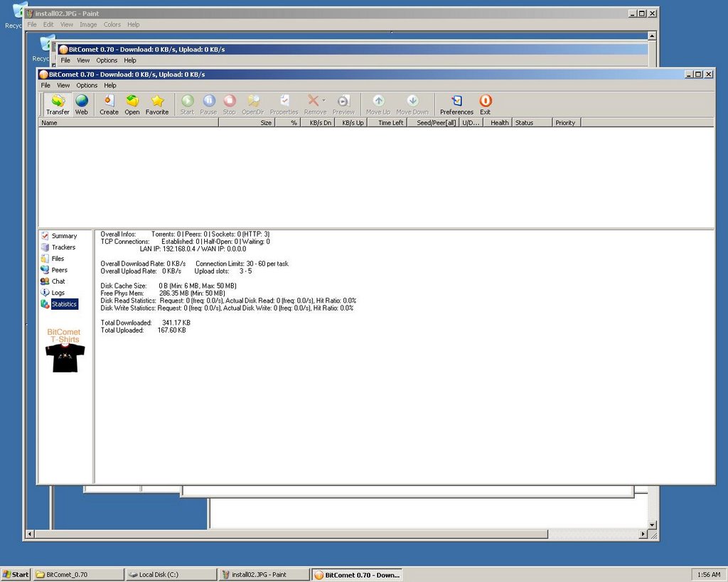Screen dimensions: 728x582
Task: Click Paint's horizontal scrollbar right arrow
Action: tap(643, 534)
